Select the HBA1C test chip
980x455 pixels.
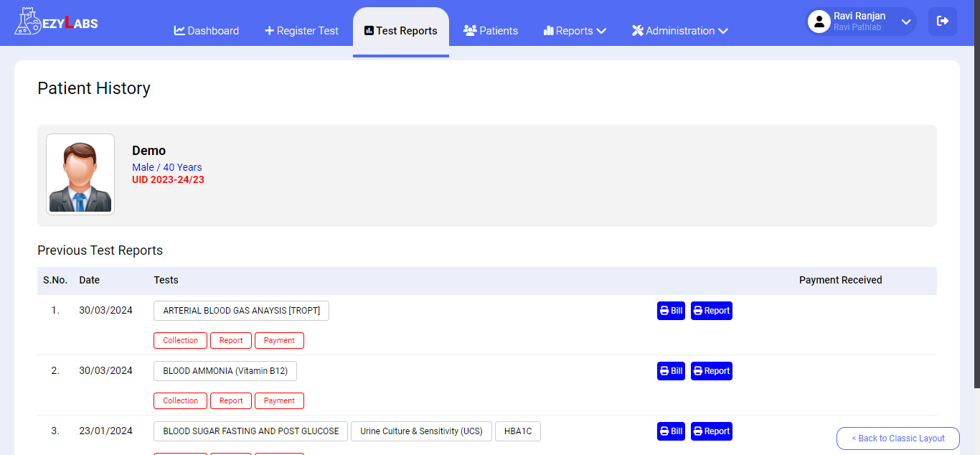[x=518, y=431]
